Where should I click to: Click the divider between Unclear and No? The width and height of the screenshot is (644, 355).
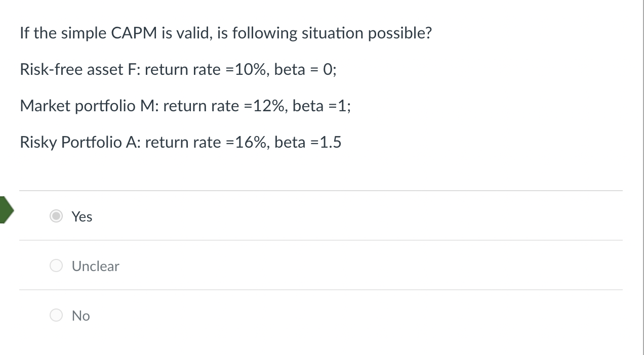pos(320,290)
